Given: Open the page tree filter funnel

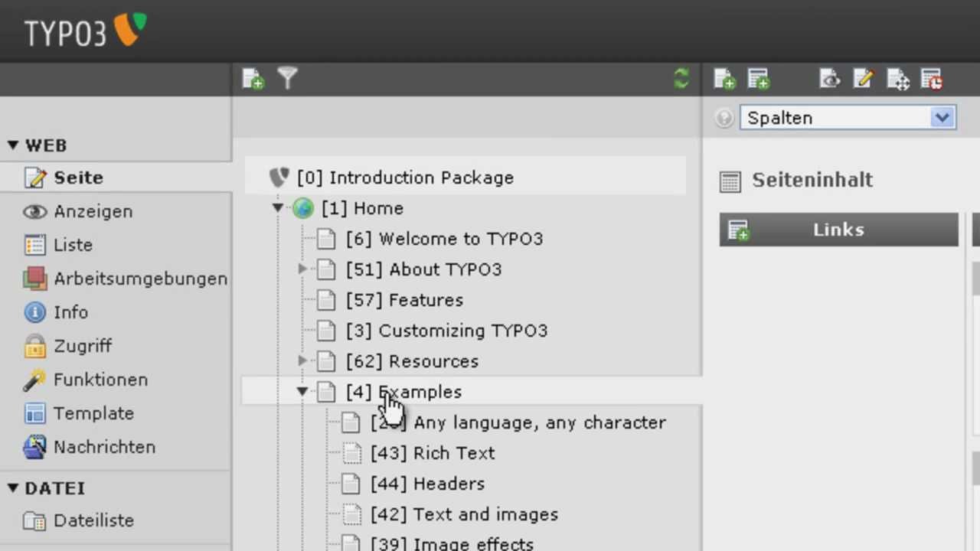Looking at the screenshot, I should pyautogui.click(x=287, y=78).
